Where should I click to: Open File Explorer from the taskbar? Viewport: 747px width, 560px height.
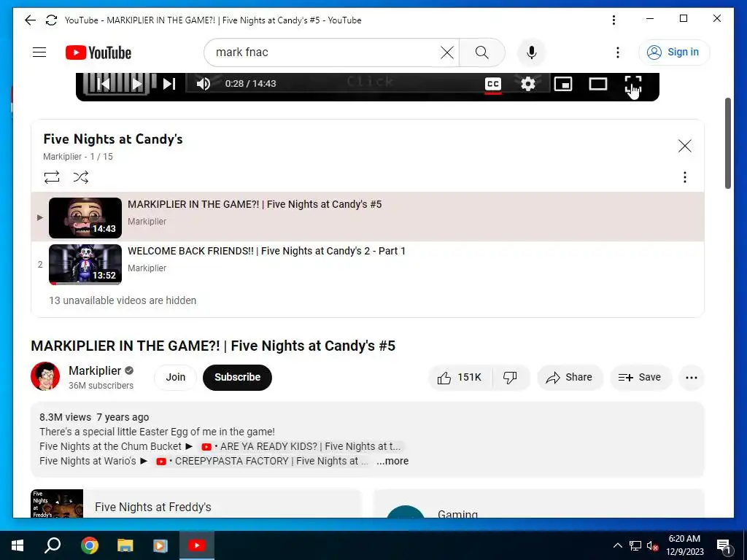125,545
